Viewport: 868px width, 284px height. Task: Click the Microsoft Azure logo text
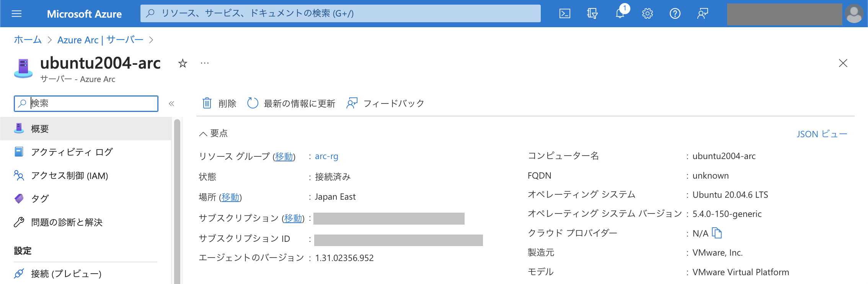84,14
